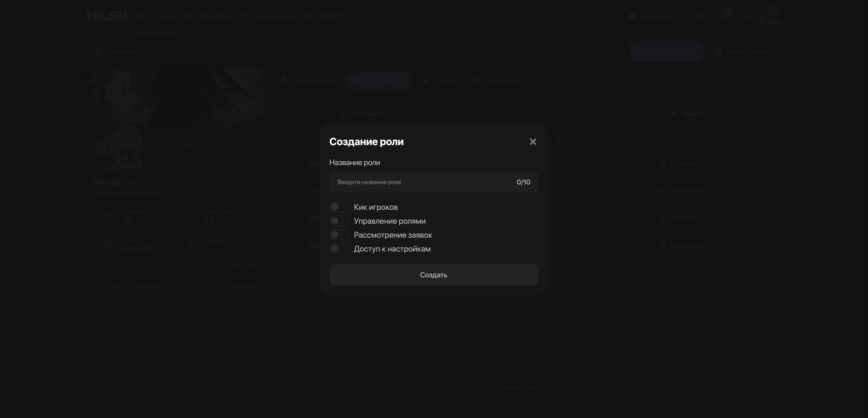This screenshot has height=418, width=868.
Task: Select the Роли sub-tab
Action: pyautogui.click(x=525, y=114)
